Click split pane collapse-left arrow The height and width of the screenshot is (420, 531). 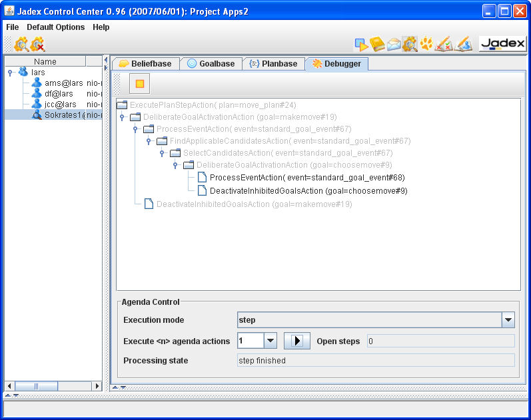click(x=106, y=60)
